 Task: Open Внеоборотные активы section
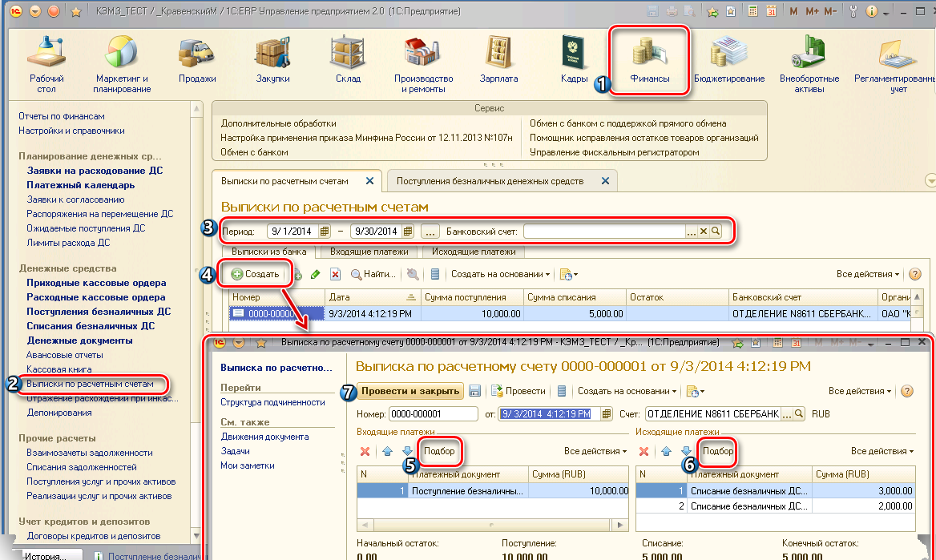point(809,64)
